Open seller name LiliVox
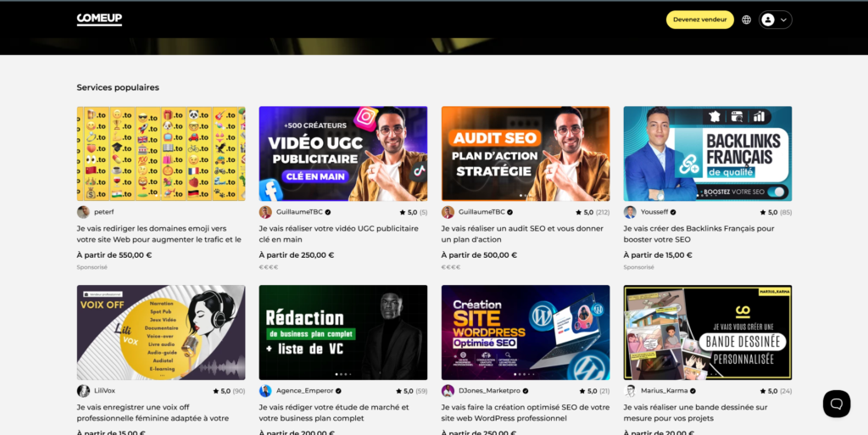 click(x=104, y=391)
